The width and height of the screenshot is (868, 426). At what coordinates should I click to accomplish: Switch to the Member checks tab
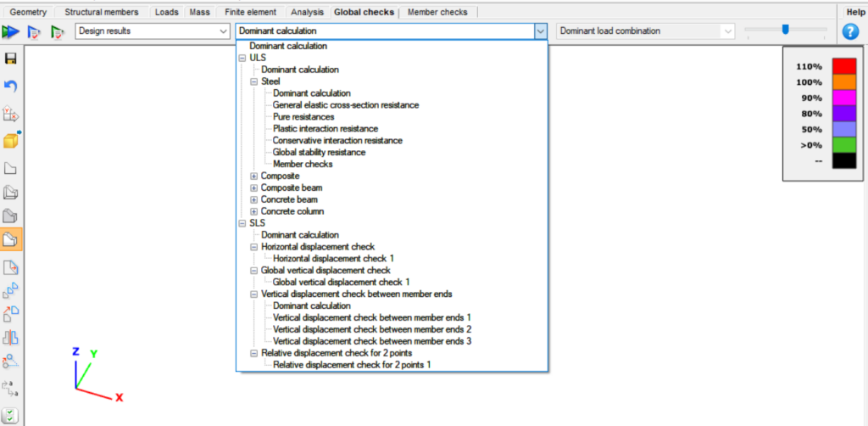click(437, 12)
